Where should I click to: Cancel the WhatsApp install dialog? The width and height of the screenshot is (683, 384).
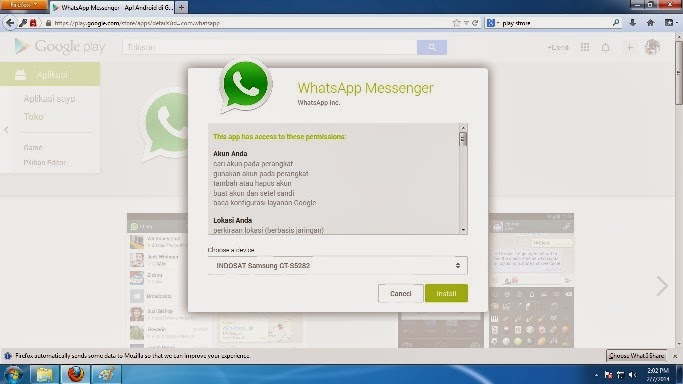pyautogui.click(x=400, y=293)
